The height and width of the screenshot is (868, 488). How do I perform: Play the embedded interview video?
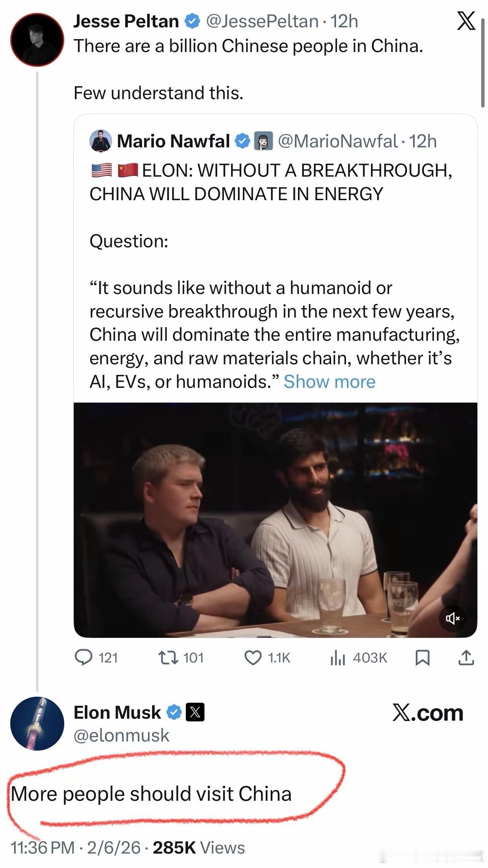(275, 520)
